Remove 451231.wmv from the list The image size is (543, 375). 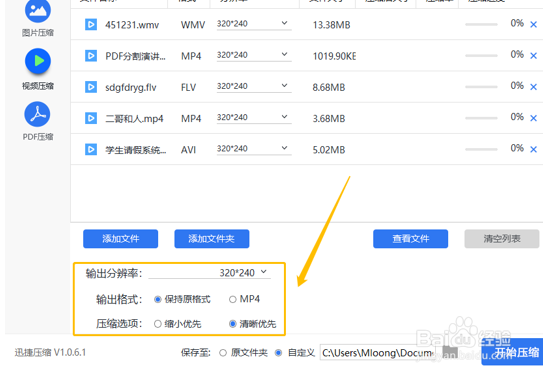coord(533,25)
